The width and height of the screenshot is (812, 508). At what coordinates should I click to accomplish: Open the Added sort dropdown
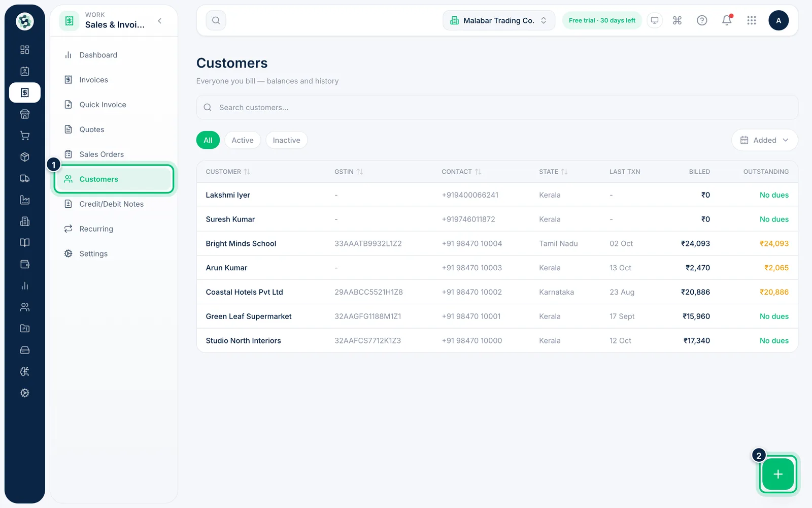point(764,140)
